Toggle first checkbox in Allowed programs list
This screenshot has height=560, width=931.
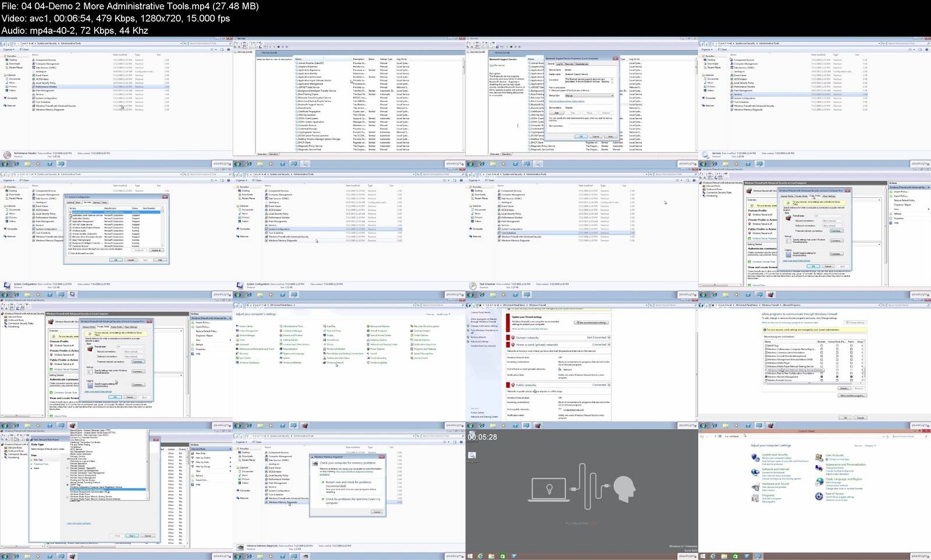[766, 345]
